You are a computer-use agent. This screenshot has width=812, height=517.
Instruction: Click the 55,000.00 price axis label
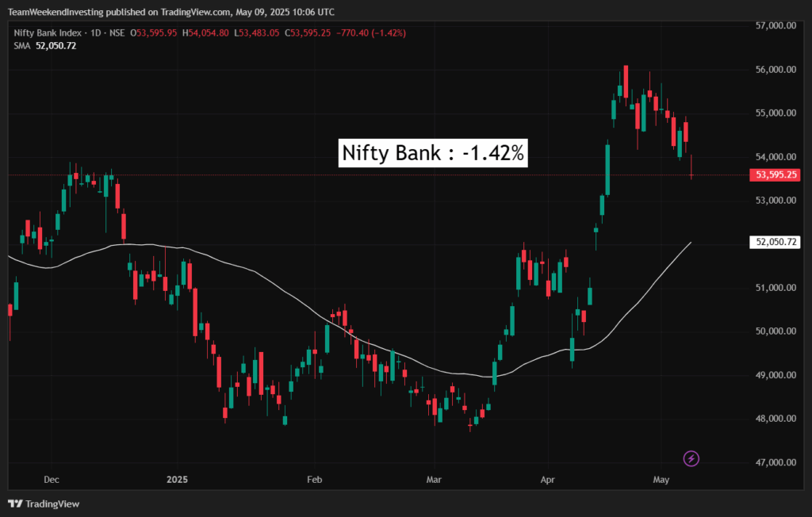pos(776,113)
